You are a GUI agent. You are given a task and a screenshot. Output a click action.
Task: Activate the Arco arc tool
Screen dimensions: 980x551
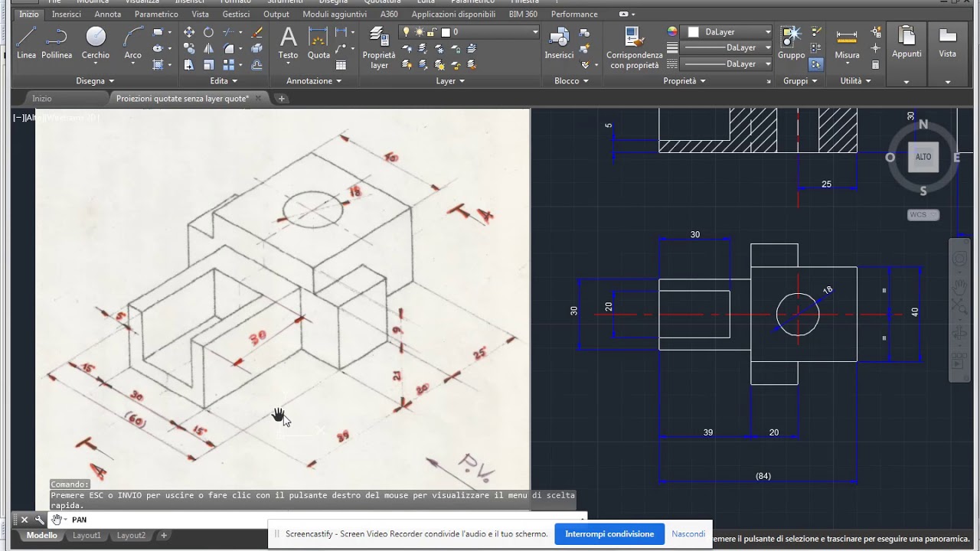pyautogui.click(x=133, y=43)
